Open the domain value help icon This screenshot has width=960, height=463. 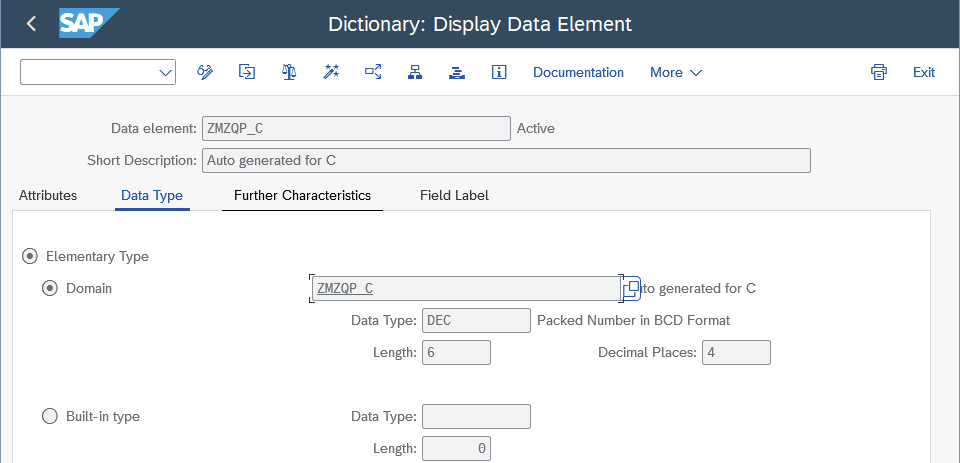[x=631, y=288]
